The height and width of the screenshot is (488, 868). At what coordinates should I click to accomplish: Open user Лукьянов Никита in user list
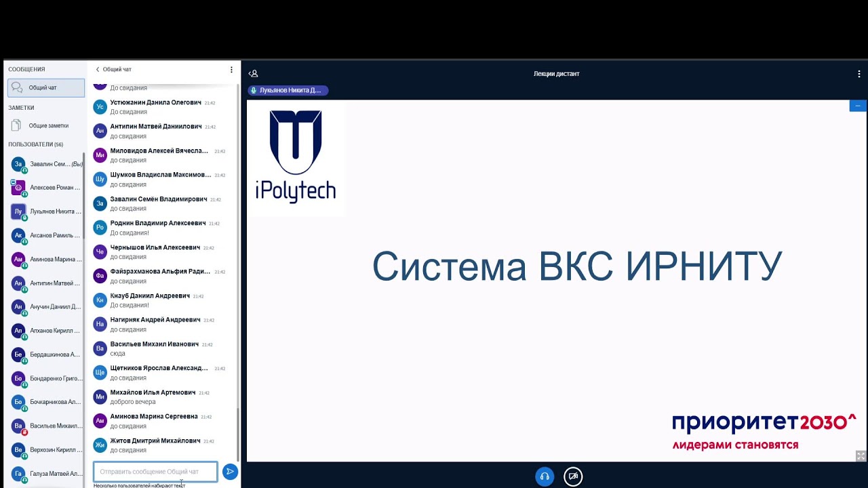(46, 211)
